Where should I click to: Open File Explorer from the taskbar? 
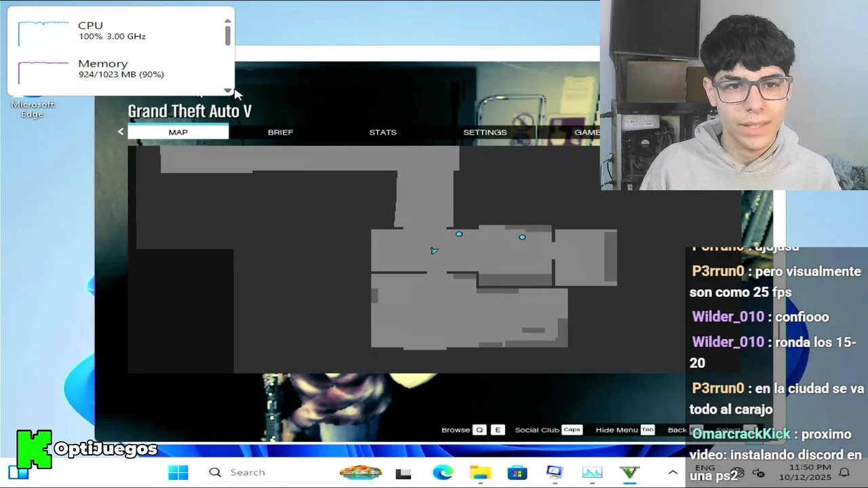pyautogui.click(x=480, y=472)
